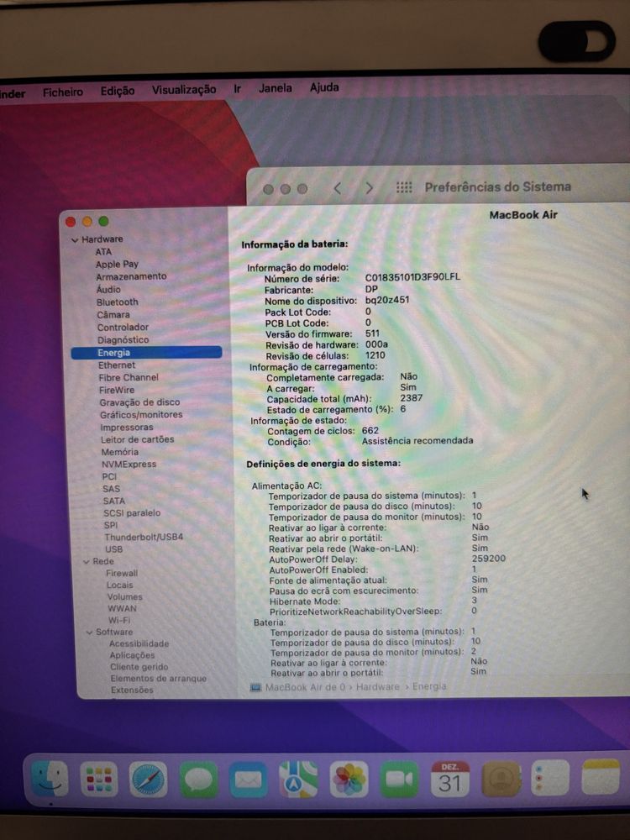The height and width of the screenshot is (840, 630).
Task: Select Armazenamento in the sidebar
Action: [x=131, y=276]
